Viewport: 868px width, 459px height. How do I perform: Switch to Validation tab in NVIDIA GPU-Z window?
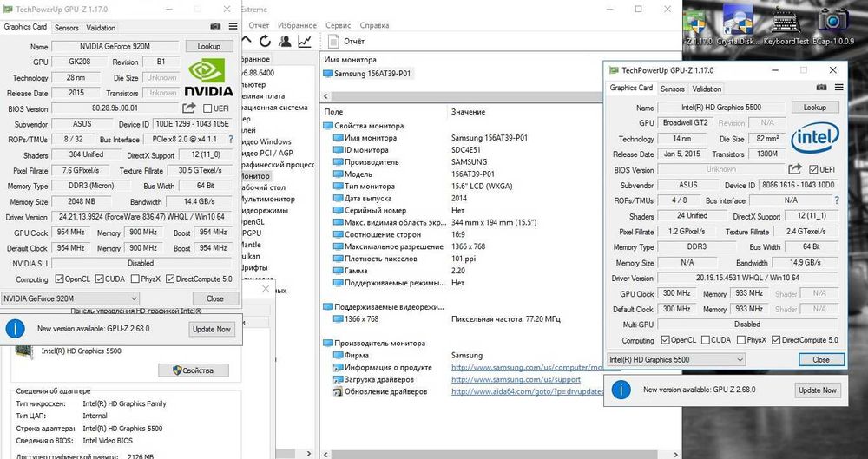[101, 28]
